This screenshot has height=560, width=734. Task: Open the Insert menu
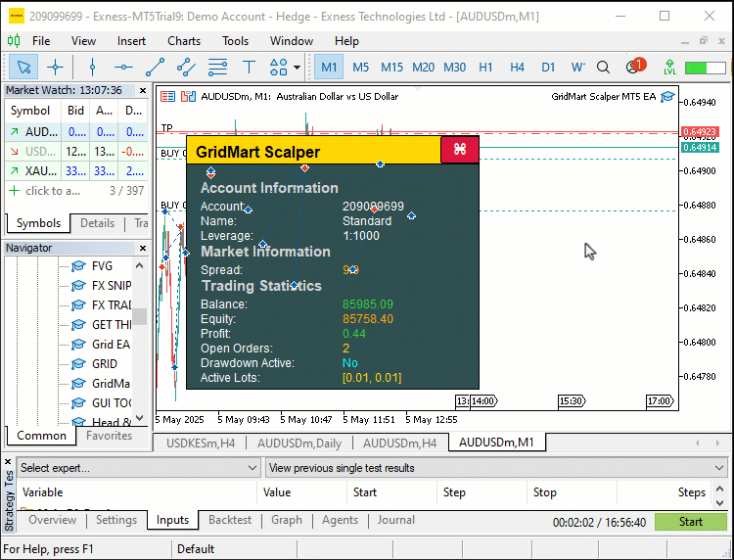tap(131, 41)
